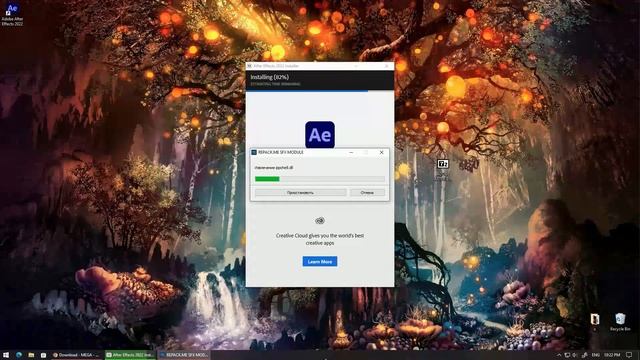Open the volume tray icon
This screenshot has height=360, width=640.
tap(575, 355)
